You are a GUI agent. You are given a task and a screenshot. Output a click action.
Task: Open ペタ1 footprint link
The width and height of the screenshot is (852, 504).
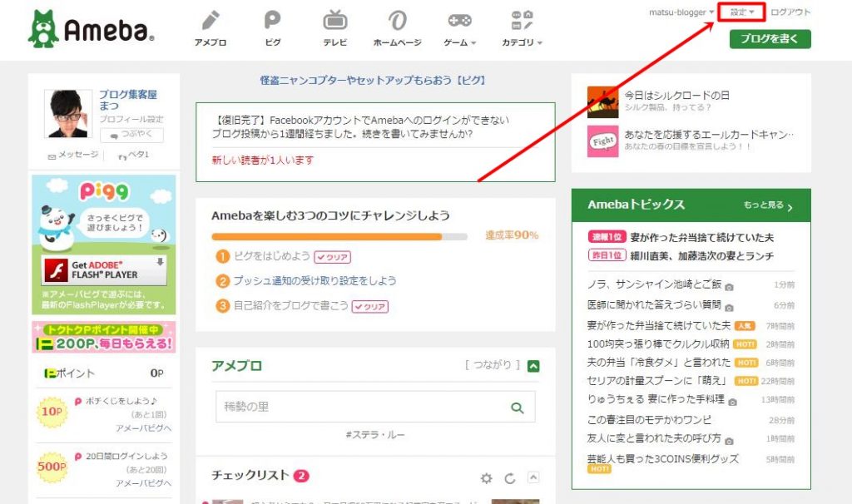pos(133,155)
